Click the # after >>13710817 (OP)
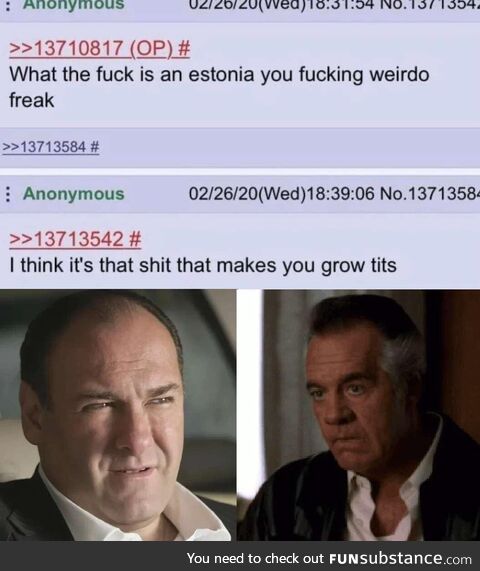The image size is (480, 571). (184, 48)
